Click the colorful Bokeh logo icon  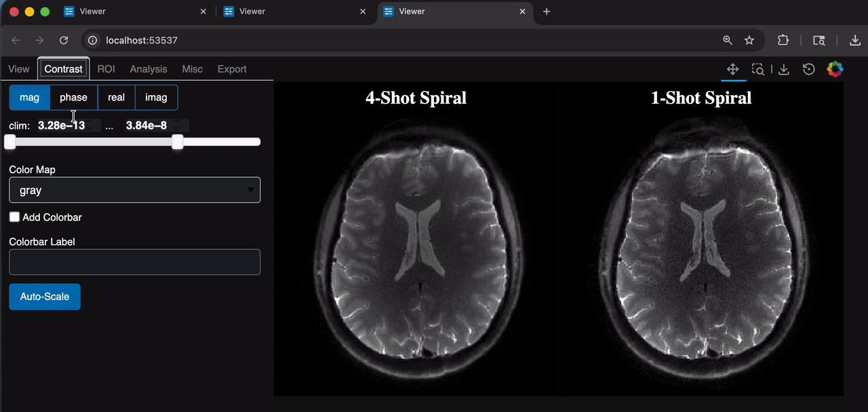[835, 69]
